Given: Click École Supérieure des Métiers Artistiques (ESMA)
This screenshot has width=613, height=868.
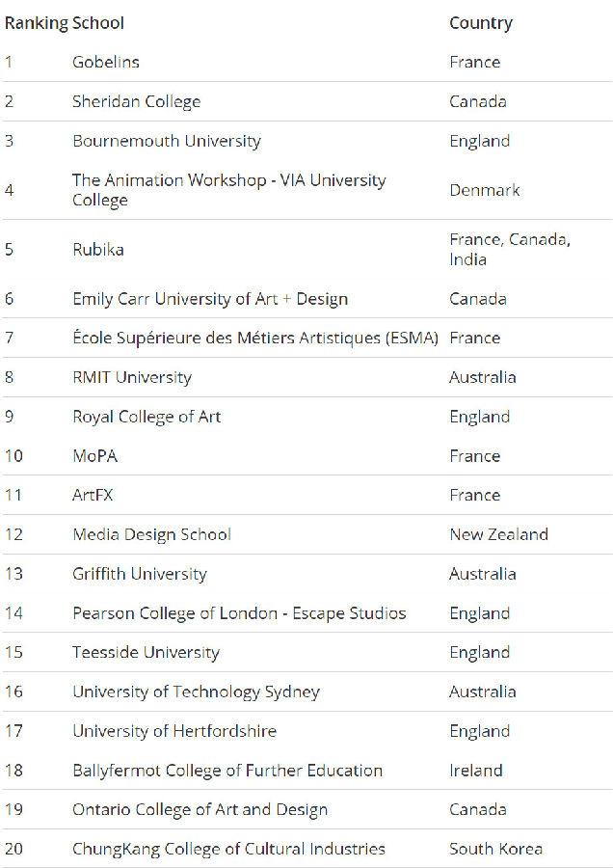Looking at the screenshot, I should (255, 338).
